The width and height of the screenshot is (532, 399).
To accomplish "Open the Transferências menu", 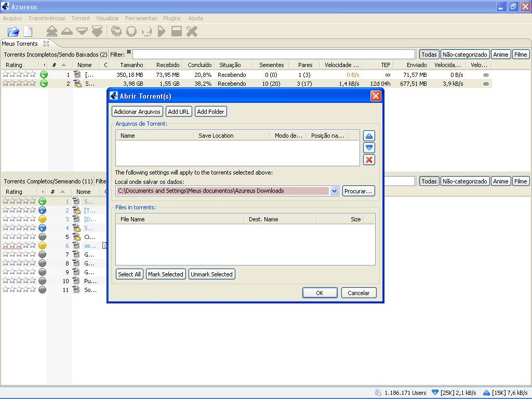I will [x=46, y=18].
